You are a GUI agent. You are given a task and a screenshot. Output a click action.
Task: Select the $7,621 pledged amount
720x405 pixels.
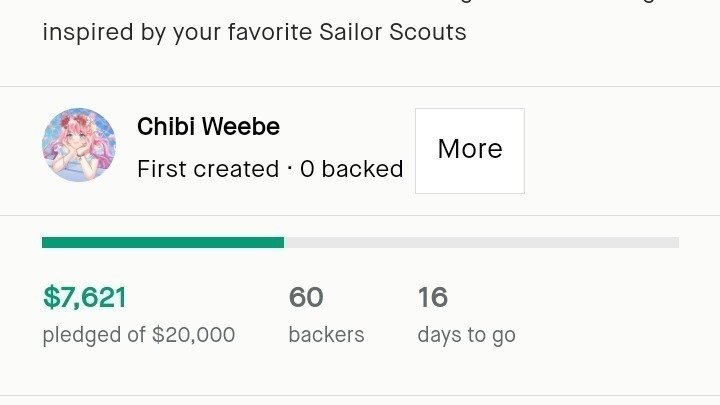coord(84,297)
